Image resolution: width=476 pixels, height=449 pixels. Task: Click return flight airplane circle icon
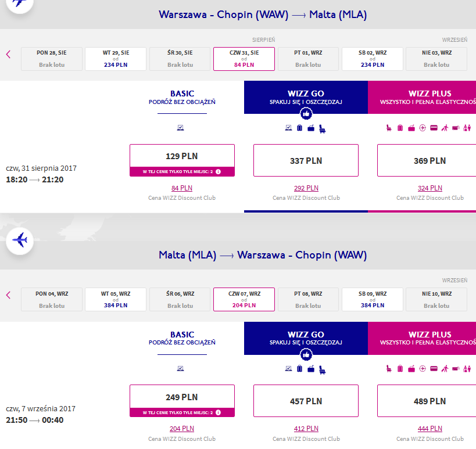point(20,240)
